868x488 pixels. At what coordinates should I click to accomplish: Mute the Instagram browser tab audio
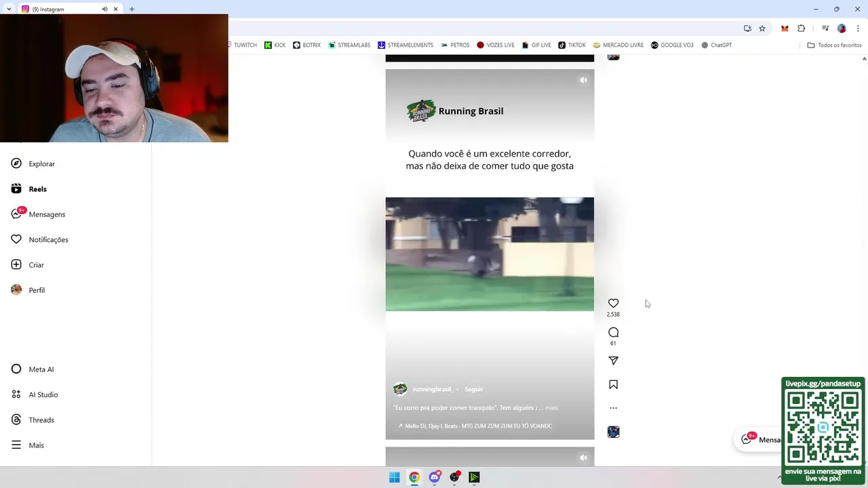click(104, 9)
